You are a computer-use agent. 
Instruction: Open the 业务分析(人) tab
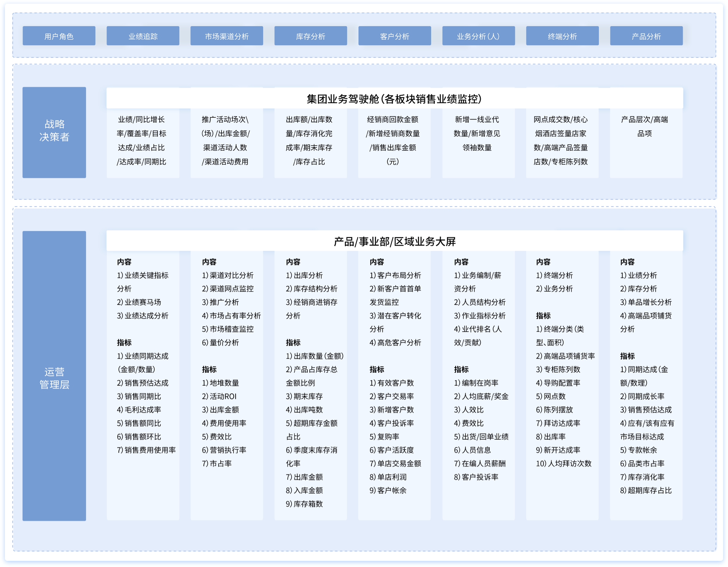[x=478, y=36]
